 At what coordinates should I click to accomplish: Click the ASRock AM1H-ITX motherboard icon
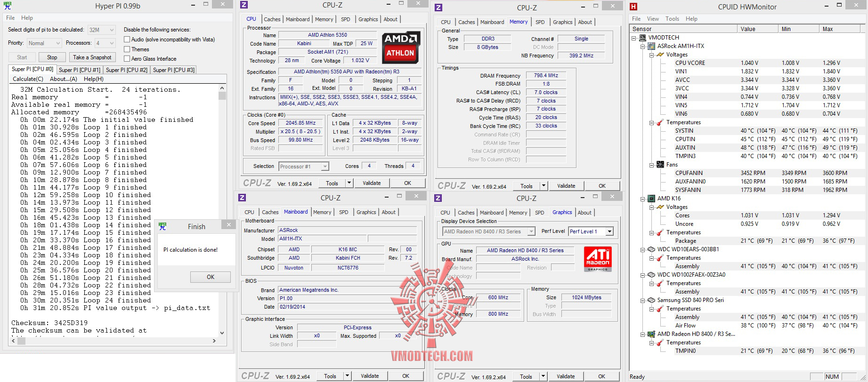pos(651,46)
